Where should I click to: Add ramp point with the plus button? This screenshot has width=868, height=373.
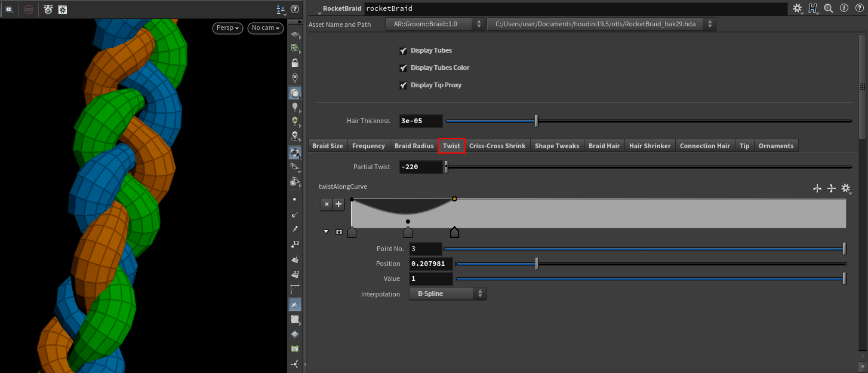(338, 204)
